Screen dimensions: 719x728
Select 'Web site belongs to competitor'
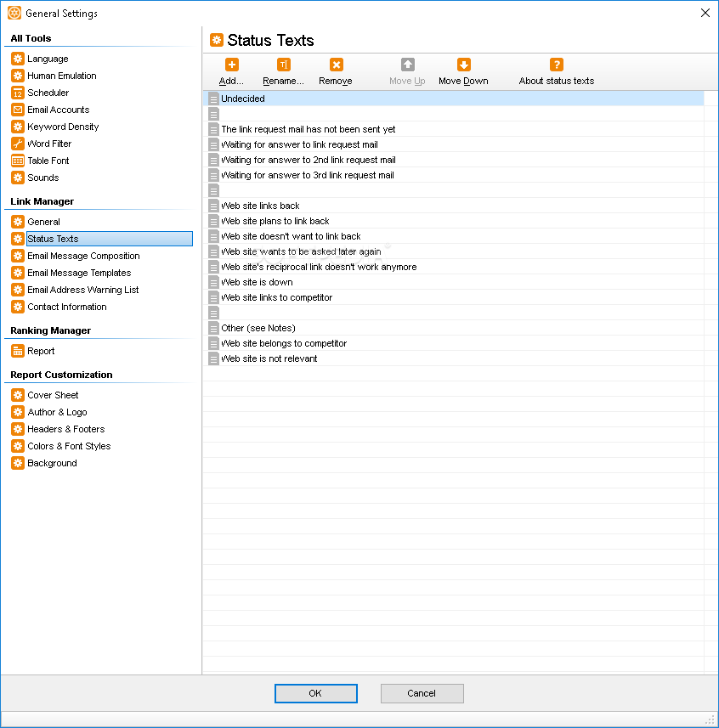[453, 343]
